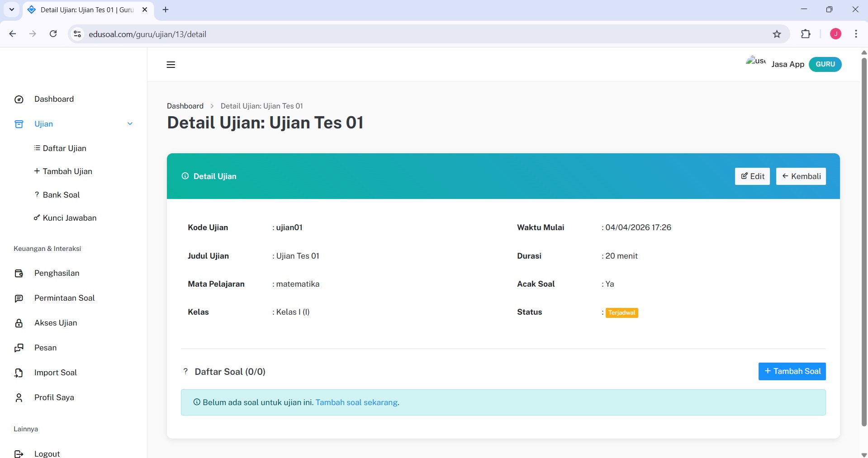Open Chrome's three-dot menu
This screenshot has height=458, width=868.
pyautogui.click(x=856, y=34)
